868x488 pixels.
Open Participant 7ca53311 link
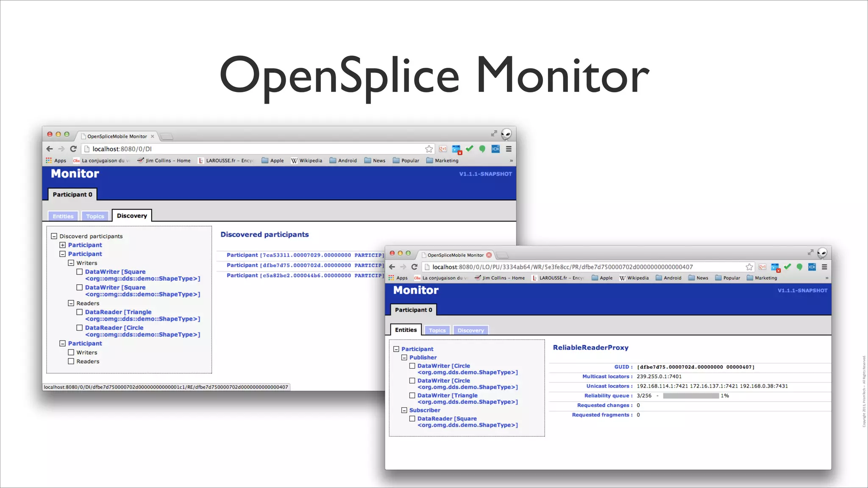pos(304,255)
